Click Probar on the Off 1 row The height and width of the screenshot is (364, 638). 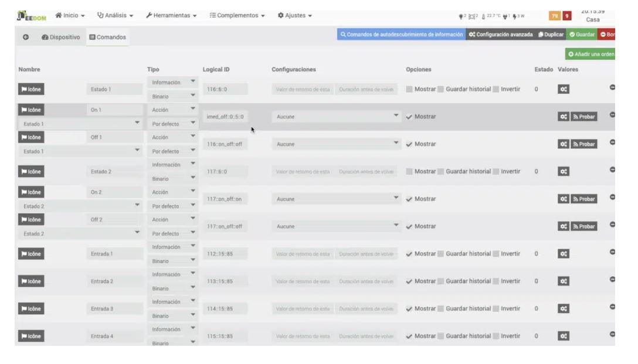pos(583,144)
